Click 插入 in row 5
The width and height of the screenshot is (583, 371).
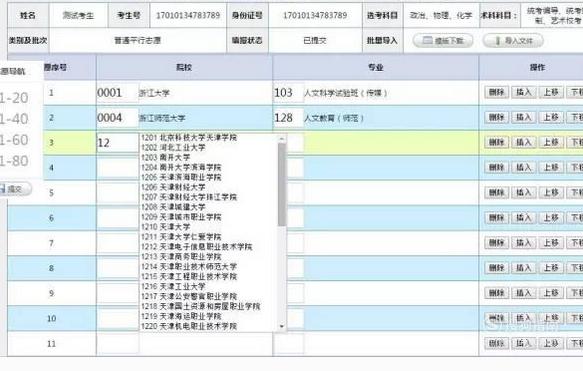pyautogui.click(x=524, y=193)
